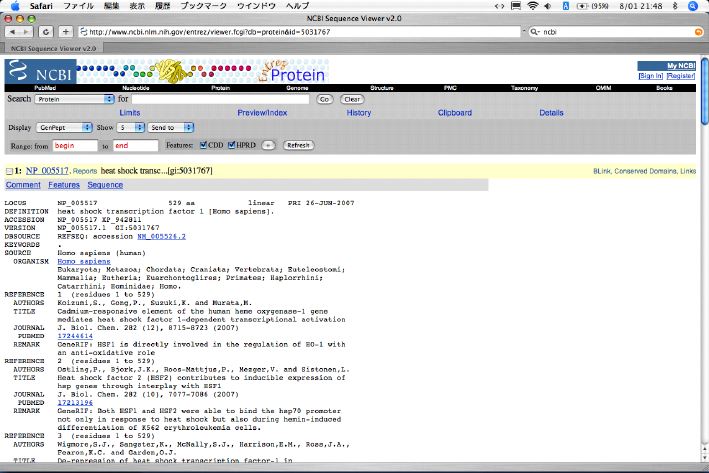Check the record 1 selection checkbox
Screen dimensions: 709x473
click(9, 172)
